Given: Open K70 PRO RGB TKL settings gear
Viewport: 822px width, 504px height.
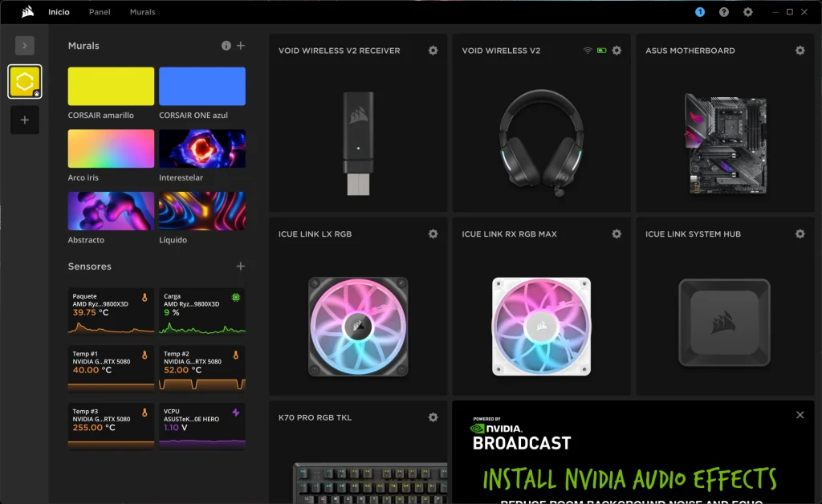Looking at the screenshot, I should [433, 417].
